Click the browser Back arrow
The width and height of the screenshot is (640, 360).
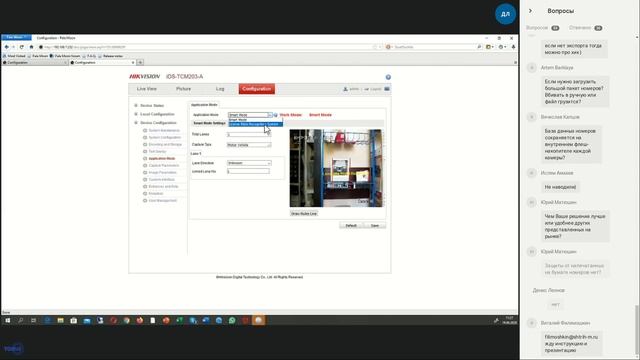[x=7, y=47]
